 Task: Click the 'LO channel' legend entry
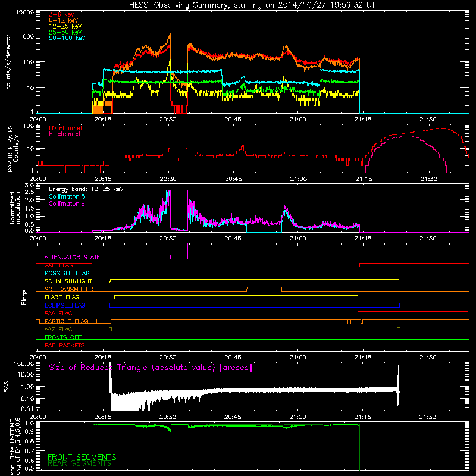[65, 128]
